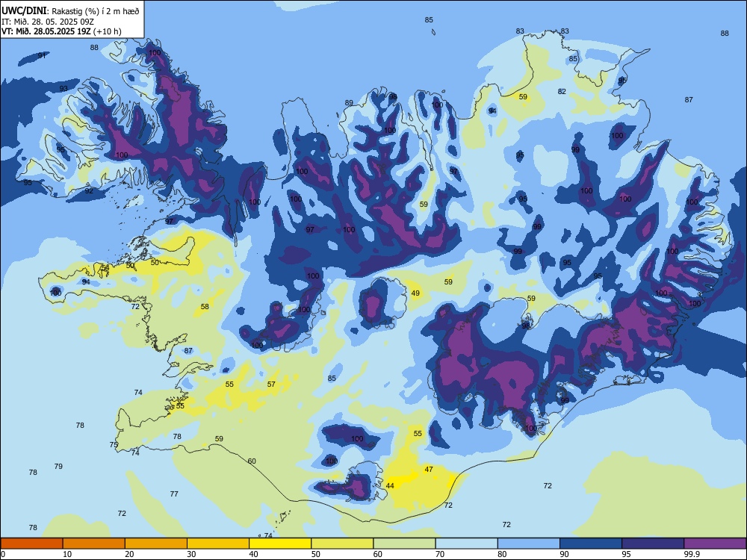The height and width of the screenshot is (560, 747).
Task: Click the '79' value in the southwest sea
Action: pyautogui.click(x=58, y=466)
